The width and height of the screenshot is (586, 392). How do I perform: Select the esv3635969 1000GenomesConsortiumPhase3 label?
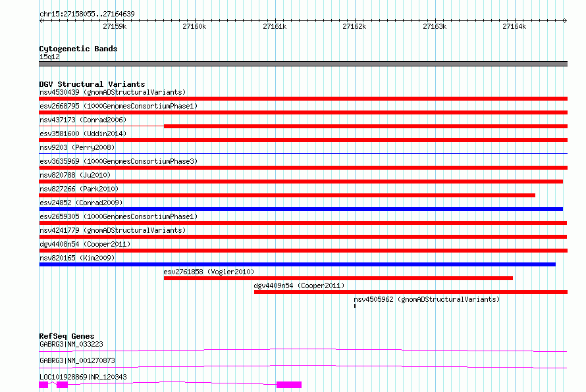point(119,161)
